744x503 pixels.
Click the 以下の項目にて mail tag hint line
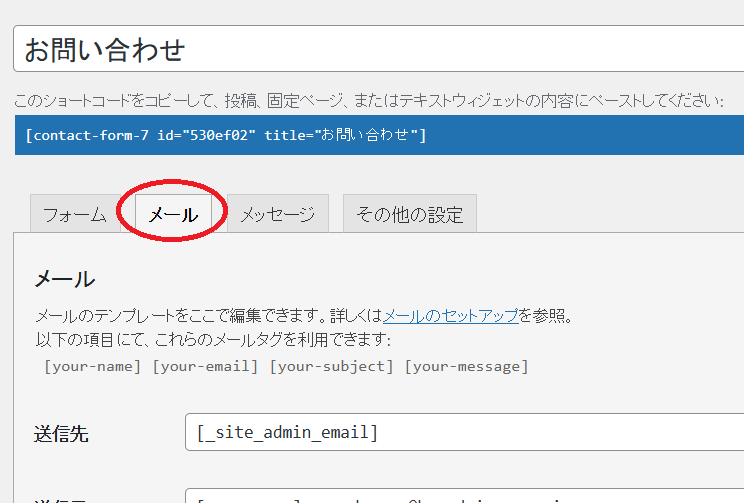coord(212,340)
